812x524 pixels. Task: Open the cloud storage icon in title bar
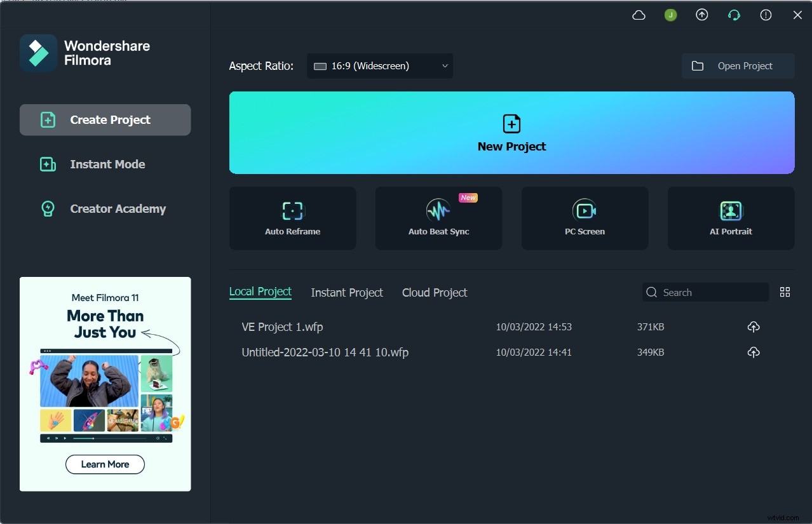tap(639, 15)
